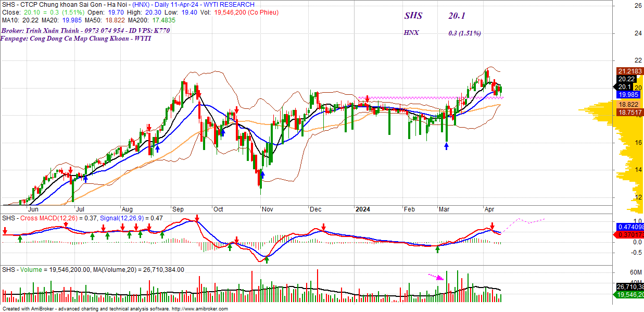Click the blue '0.474098' signal value tag
The image size is (644, 312).
[630, 227]
